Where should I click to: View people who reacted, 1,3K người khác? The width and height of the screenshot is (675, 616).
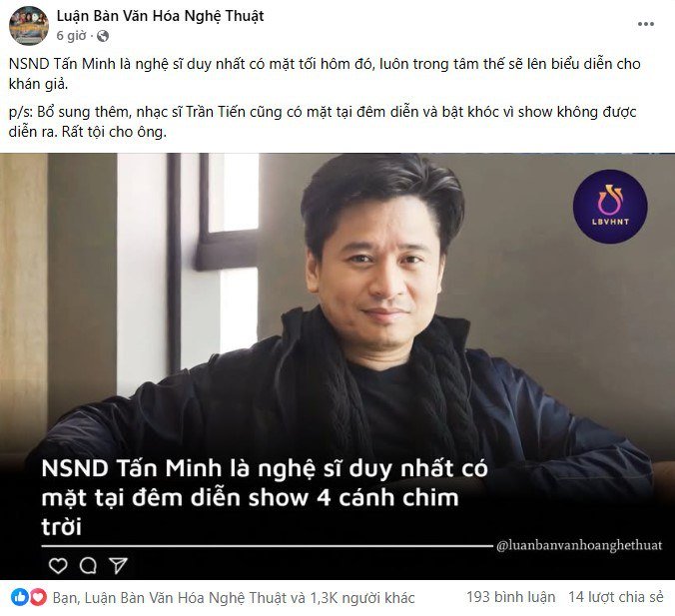tap(234, 598)
